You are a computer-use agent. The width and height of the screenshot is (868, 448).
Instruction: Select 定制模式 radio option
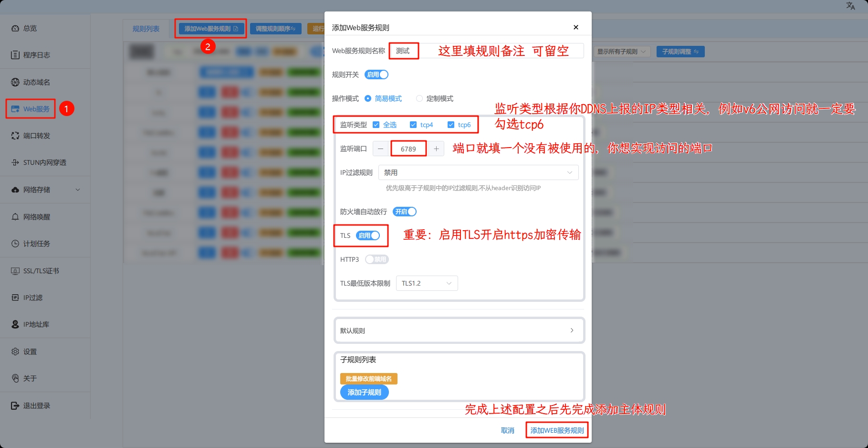[x=435, y=98]
